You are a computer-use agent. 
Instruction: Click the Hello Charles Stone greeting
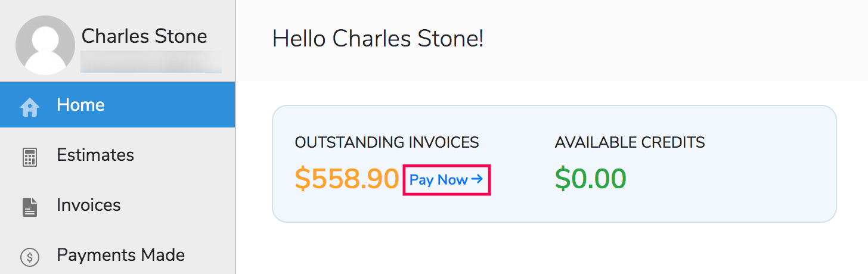tap(377, 39)
